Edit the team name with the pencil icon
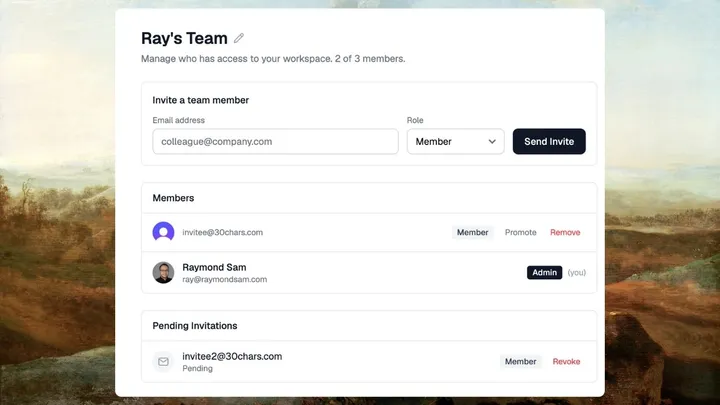This screenshot has width=720, height=405. pyautogui.click(x=239, y=38)
